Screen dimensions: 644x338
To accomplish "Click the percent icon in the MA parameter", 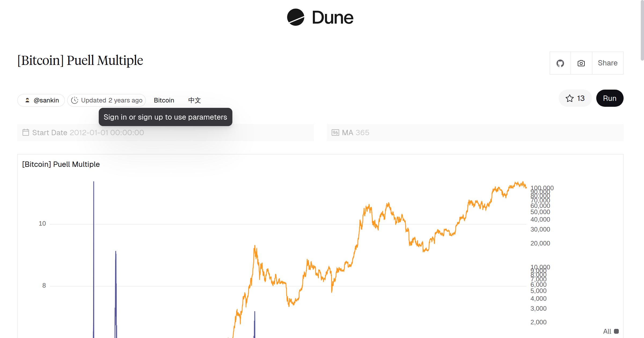I will coord(335,132).
